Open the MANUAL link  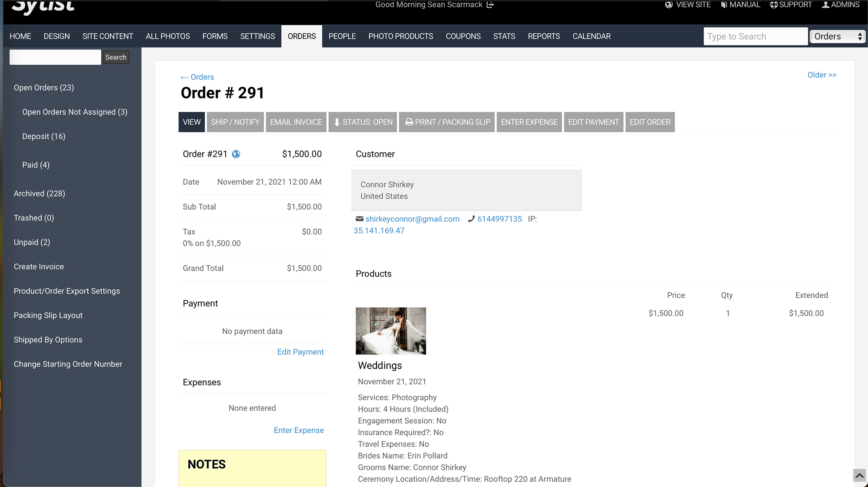tap(741, 5)
